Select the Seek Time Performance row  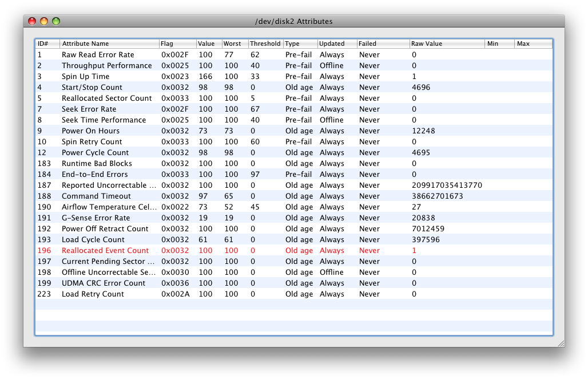(294, 120)
